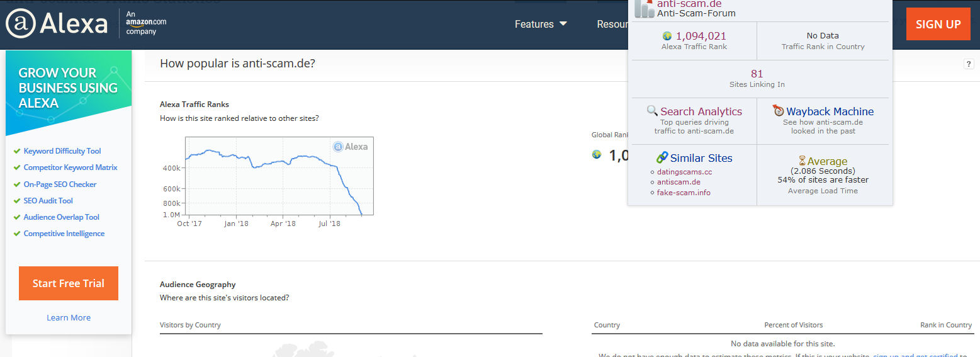The width and height of the screenshot is (980, 357).
Task: Click the 81 Sites Linking In number
Action: coord(757,74)
